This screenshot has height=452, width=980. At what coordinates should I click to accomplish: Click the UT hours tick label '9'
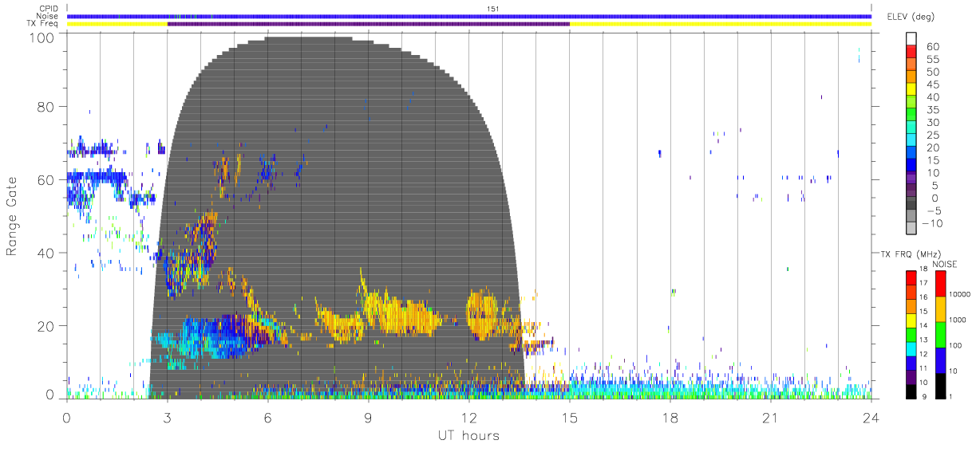click(x=369, y=419)
